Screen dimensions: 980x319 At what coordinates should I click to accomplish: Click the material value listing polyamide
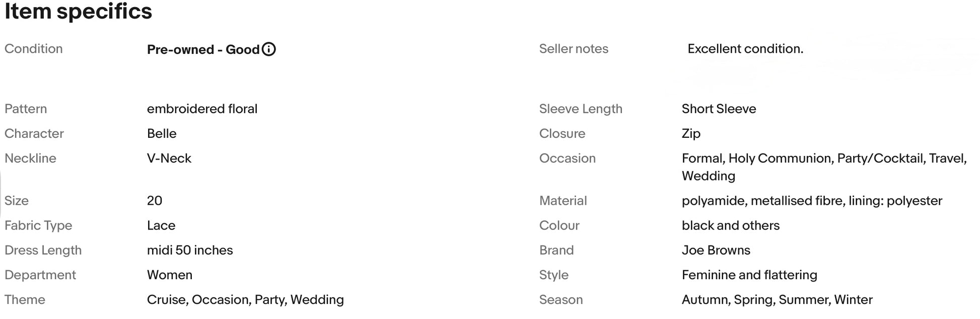(812, 201)
